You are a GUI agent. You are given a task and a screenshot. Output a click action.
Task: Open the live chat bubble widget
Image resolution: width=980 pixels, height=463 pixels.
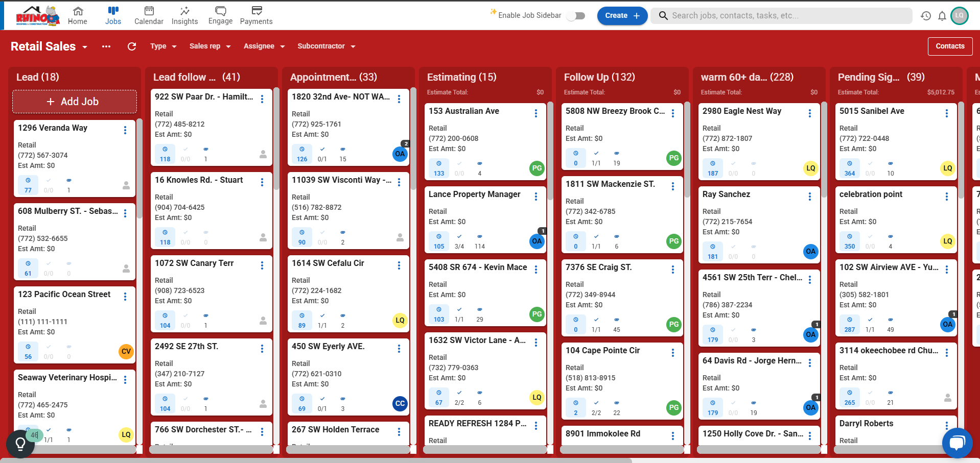[x=957, y=443]
